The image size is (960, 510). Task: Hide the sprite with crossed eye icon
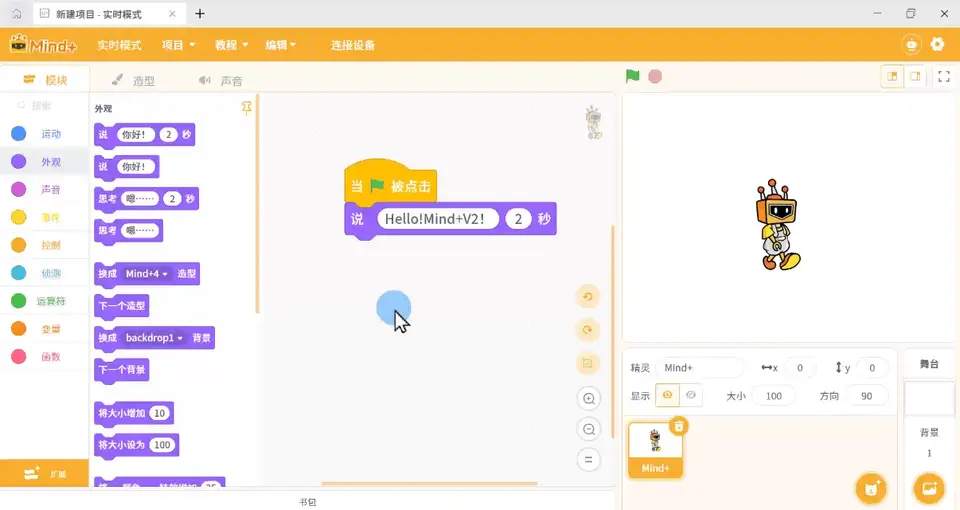(691, 395)
